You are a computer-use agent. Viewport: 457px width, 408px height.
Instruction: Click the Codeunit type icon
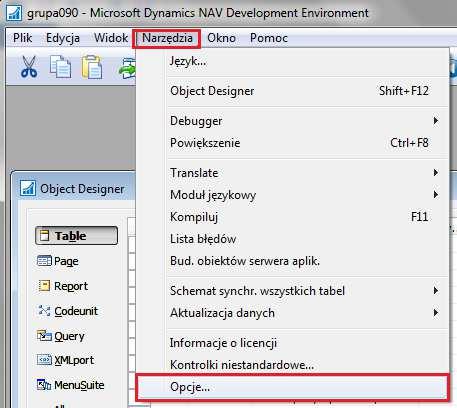click(x=44, y=311)
